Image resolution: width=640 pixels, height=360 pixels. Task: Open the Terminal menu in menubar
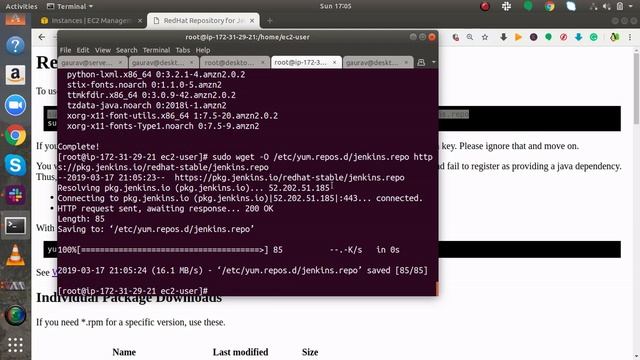click(x=156, y=50)
